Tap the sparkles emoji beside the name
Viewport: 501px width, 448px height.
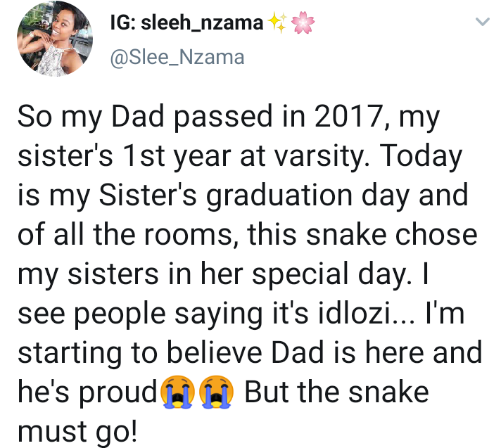[x=277, y=23]
